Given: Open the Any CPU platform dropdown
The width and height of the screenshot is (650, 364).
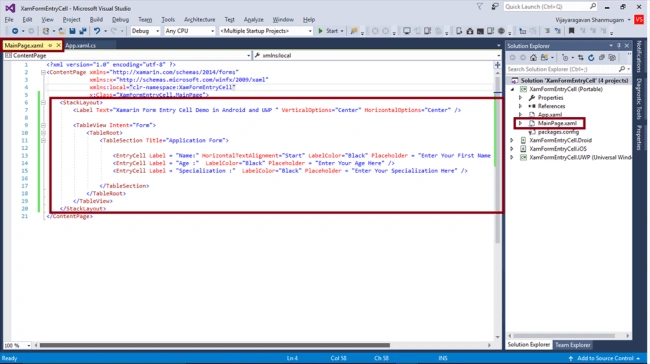Looking at the screenshot, I should (x=189, y=31).
